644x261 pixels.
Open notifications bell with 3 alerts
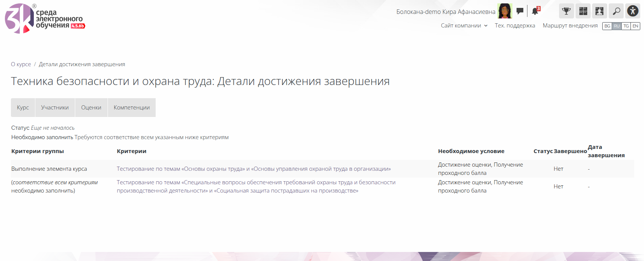(535, 11)
